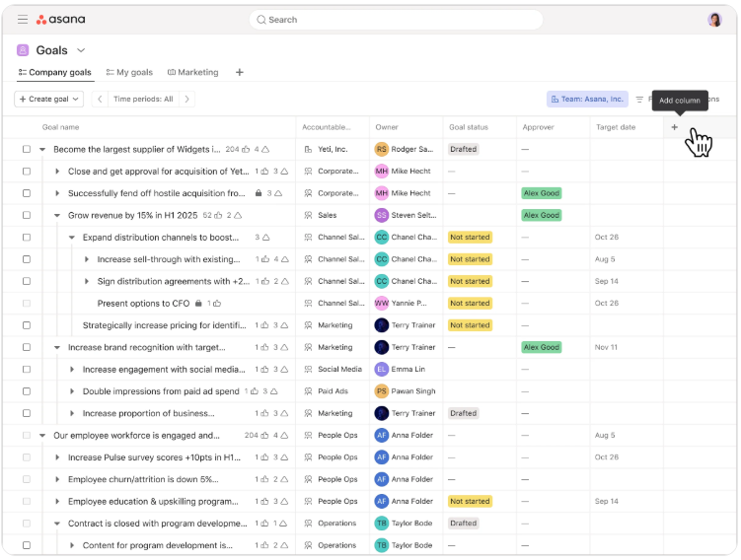
Task: Collapse Grow revenue by 15% goal
Action: (x=57, y=215)
